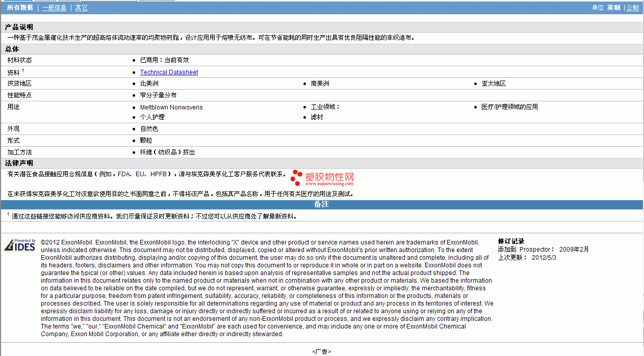This screenshot has width=644, height=356.
Task: Select the 形式 row label
Action: point(13,141)
